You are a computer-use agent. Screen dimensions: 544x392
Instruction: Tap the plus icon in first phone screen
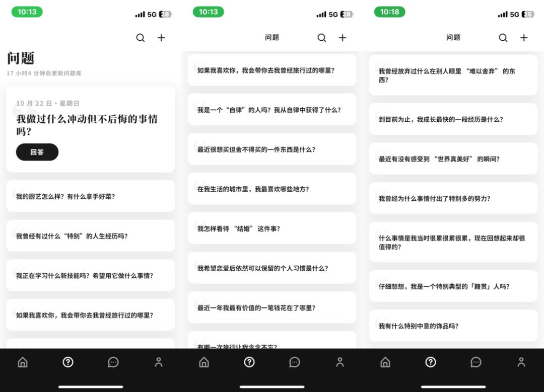coord(161,38)
